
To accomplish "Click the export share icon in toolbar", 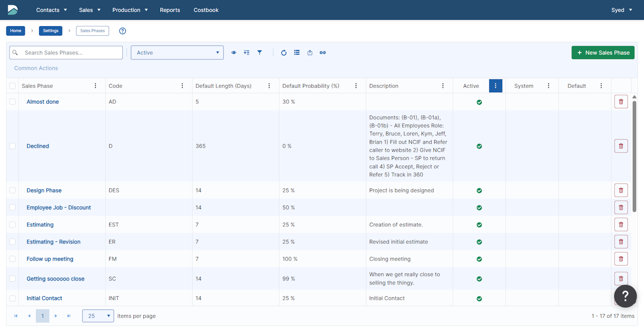I will pos(310,52).
